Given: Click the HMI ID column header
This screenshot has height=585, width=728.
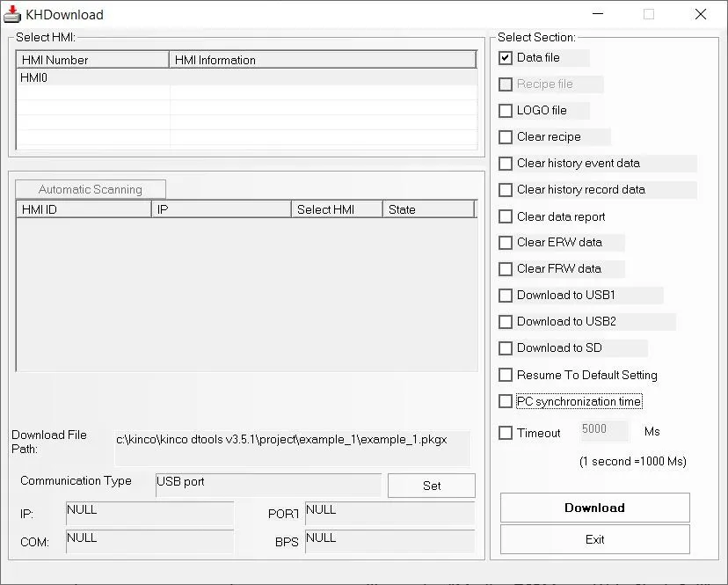Looking at the screenshot, I should pos(84,209).
